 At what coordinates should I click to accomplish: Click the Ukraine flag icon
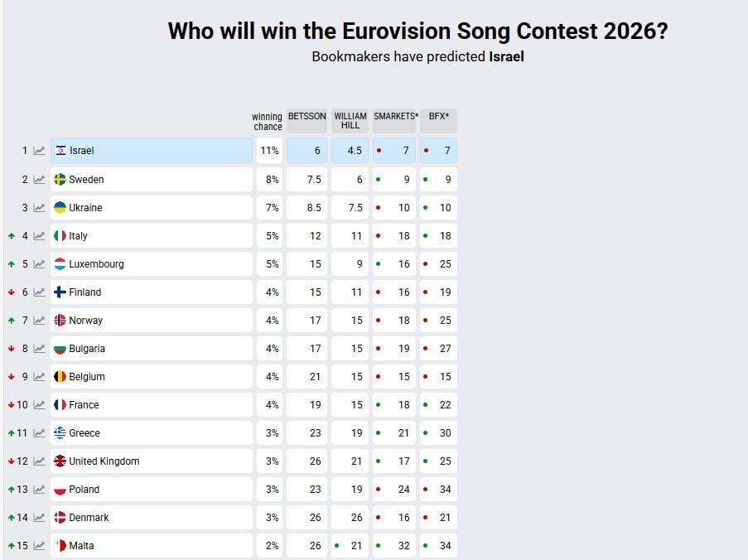[60, 208]
